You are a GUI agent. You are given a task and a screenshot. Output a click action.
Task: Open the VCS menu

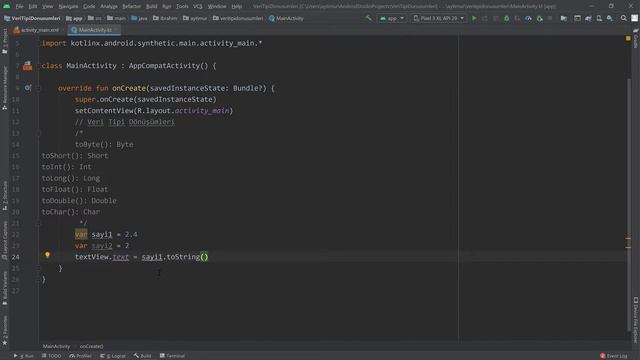point(198,7)
